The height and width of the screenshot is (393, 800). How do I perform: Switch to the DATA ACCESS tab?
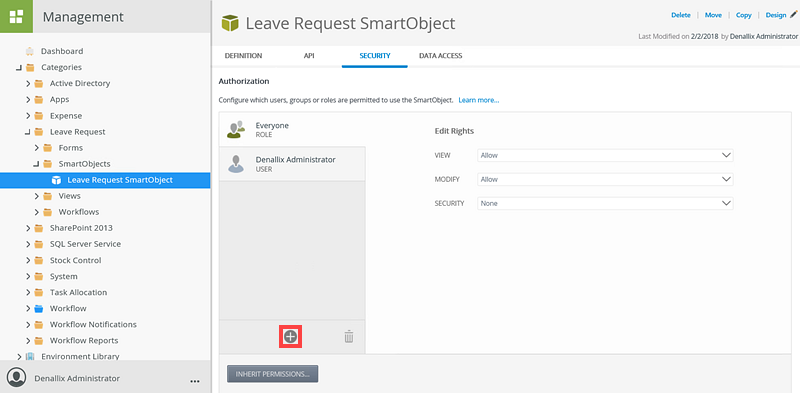coord(440,56)
